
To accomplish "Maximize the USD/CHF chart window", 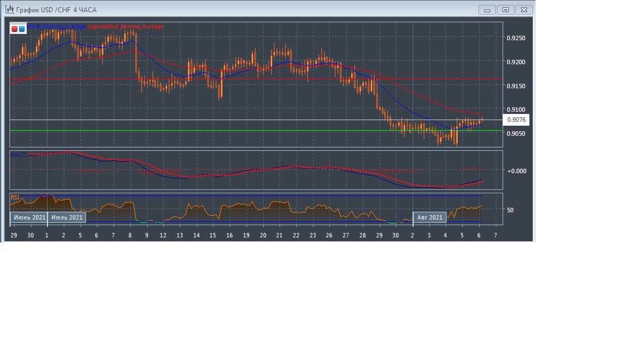I will [505, 9].
